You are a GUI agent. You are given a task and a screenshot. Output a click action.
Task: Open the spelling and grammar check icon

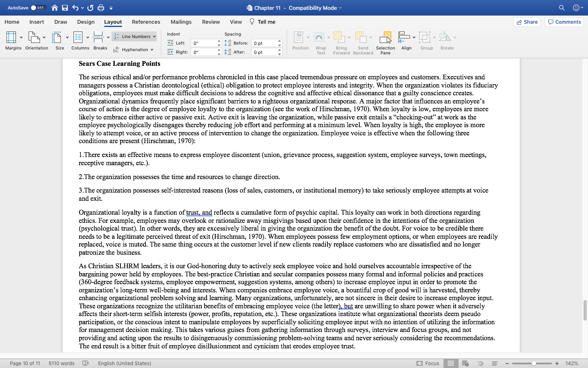click(x=86, y=363)
